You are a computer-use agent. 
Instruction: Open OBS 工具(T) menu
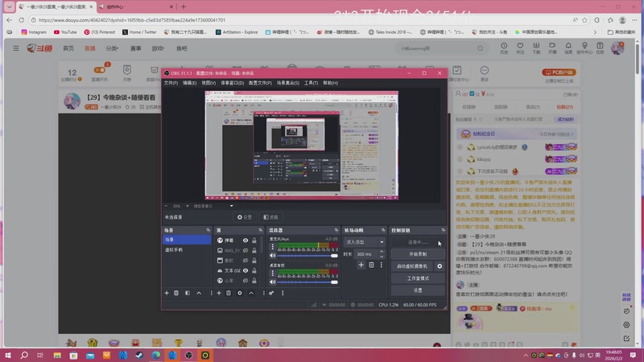point(311,83)
